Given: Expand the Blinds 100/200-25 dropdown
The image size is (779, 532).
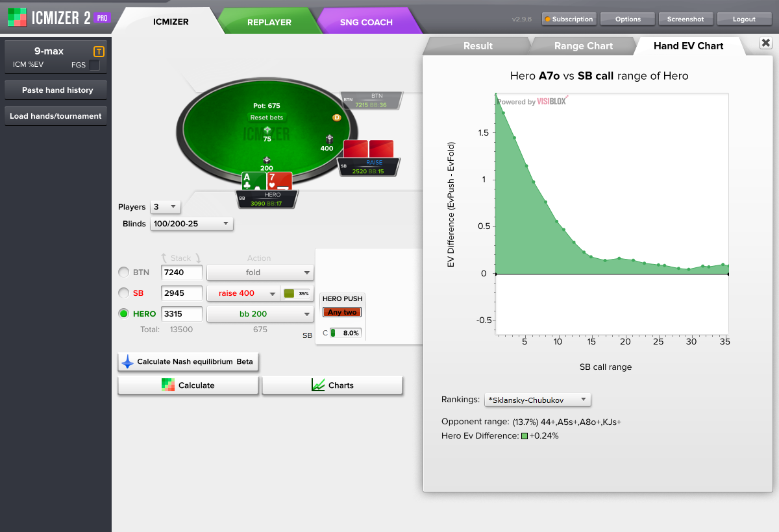Looking at the screenshot, I should (x=191, y=224).
